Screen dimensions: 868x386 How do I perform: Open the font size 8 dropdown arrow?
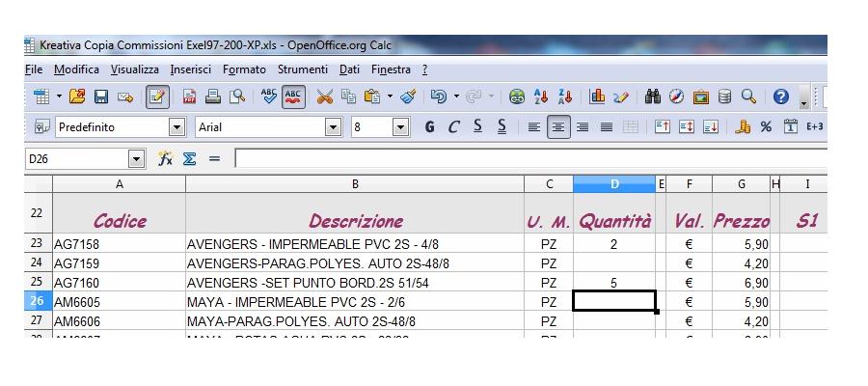[x=401, y=127]
